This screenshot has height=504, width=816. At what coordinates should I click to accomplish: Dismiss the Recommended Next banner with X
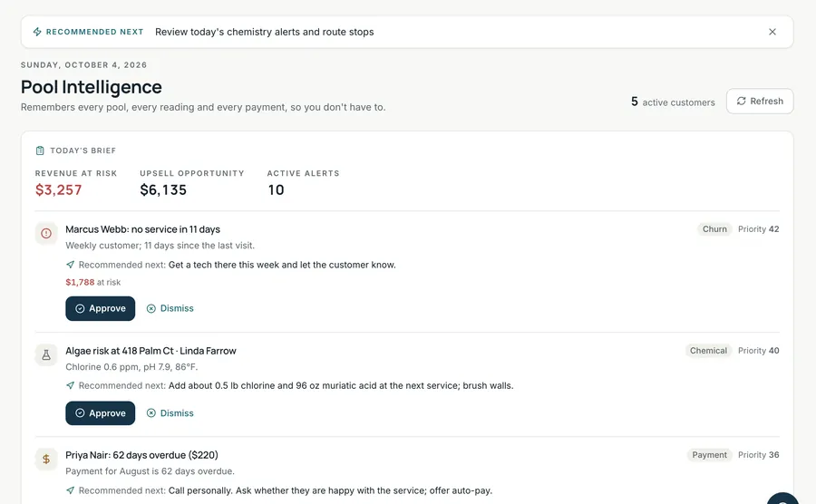point(772,32)
